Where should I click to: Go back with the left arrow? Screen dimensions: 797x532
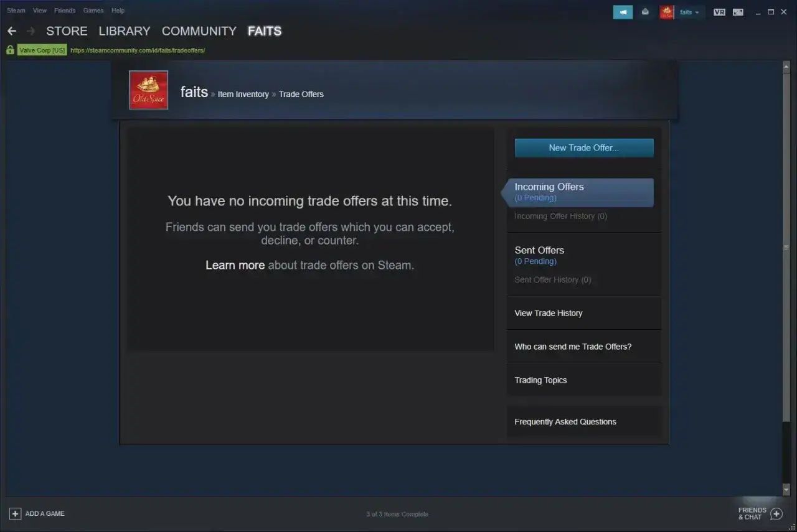click(x=12, y=30)
